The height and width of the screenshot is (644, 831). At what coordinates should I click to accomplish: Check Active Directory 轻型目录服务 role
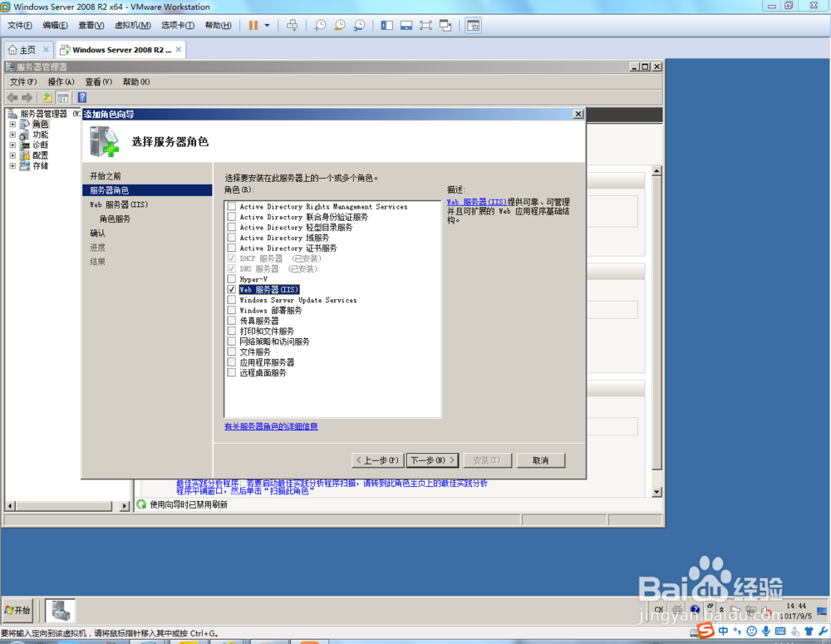tap(232, 227)
